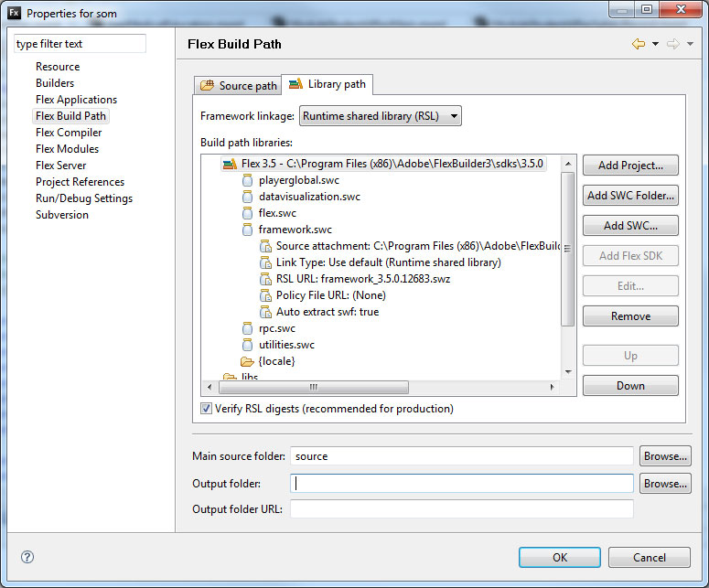Click the Output folder input field

click(x=462, y=484)
